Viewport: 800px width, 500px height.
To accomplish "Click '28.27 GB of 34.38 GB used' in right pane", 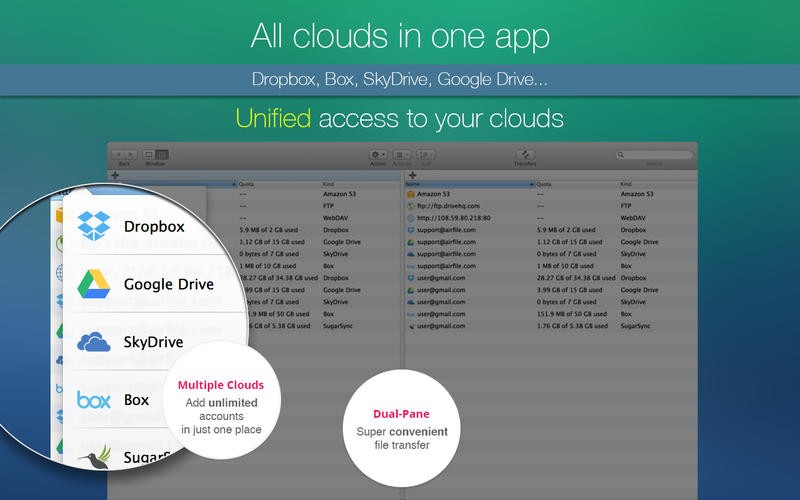I will pos(576,278).
